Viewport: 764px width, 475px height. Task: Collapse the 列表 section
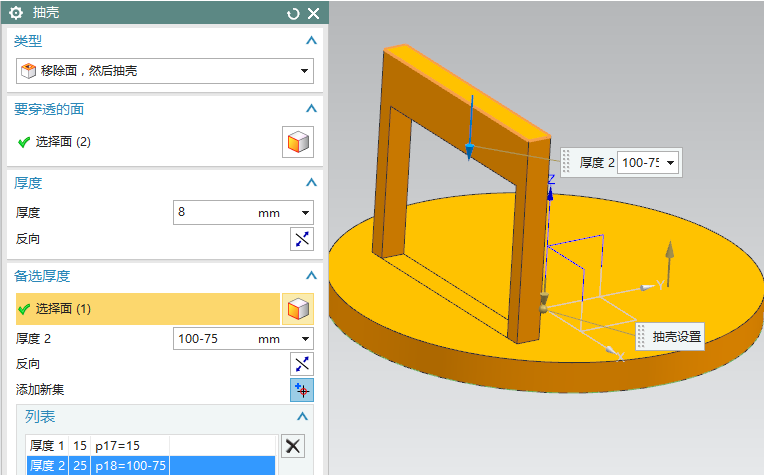[x=302, y=417]
